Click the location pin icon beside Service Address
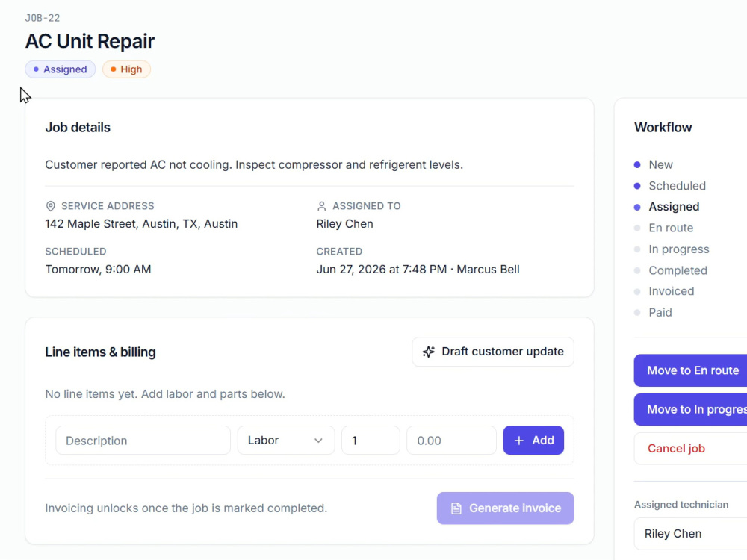Image resolution: width=747 pixels, height=560 pixels. coord(50,206)
